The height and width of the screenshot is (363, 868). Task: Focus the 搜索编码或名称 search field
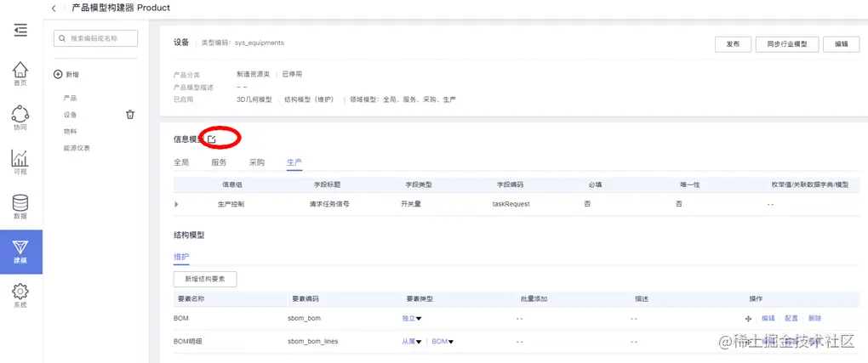click(x=96, y=39)
